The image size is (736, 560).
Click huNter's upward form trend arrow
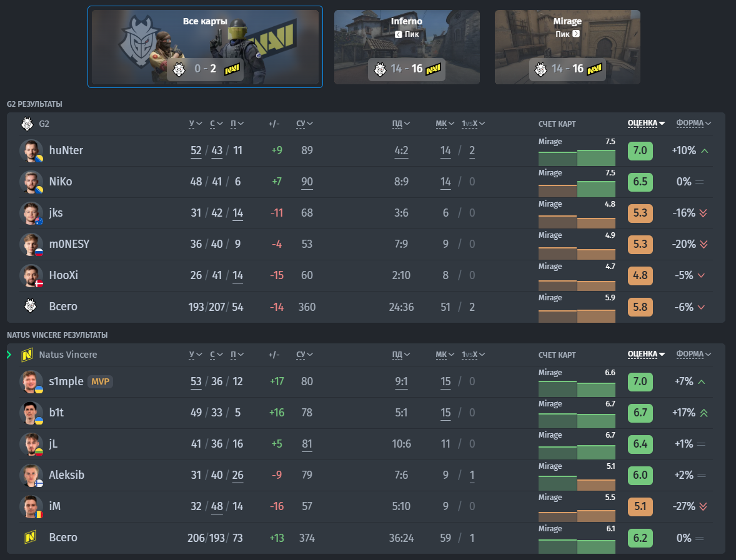[x=705, y=151]
